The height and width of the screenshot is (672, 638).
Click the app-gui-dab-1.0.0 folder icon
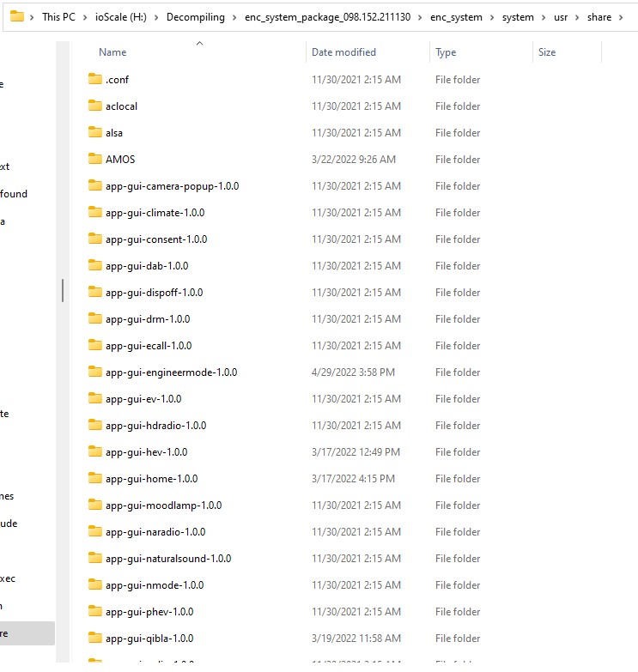pos(94,265)
